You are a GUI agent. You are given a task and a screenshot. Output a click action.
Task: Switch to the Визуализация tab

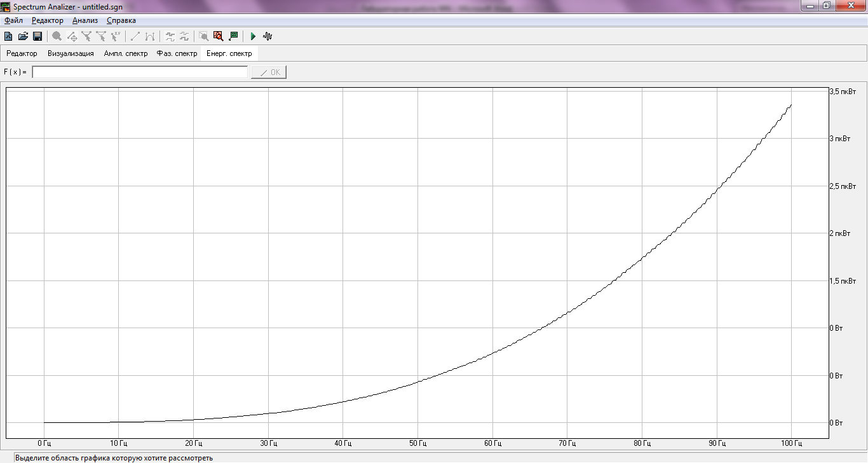tap(71, 53)
